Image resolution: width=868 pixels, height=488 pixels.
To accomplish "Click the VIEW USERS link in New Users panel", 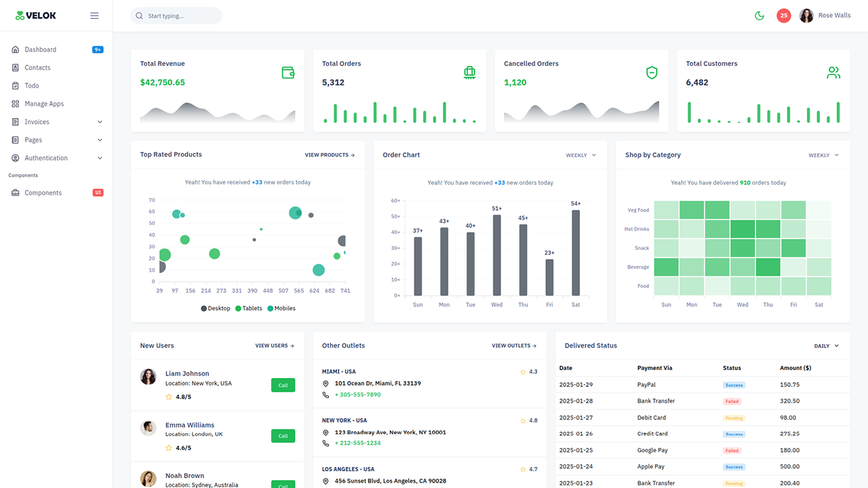I will (x=275, y=346).
